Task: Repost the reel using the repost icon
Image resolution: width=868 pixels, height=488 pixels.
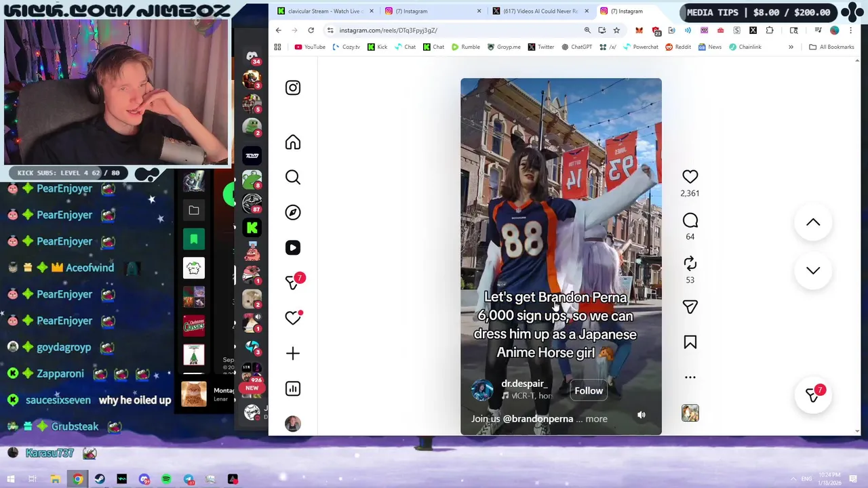Action: tap(690, 264)
